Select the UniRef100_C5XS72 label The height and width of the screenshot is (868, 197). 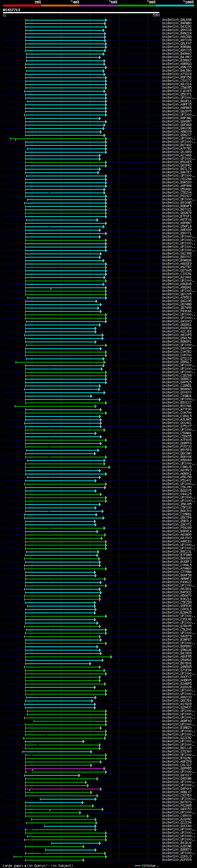pos(177,81)
